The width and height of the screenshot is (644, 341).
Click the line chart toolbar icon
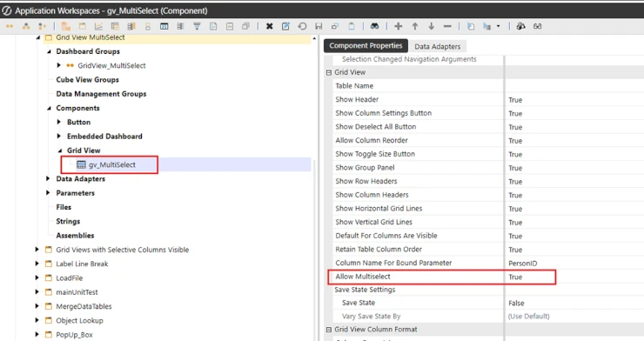(x=98, y=26)
